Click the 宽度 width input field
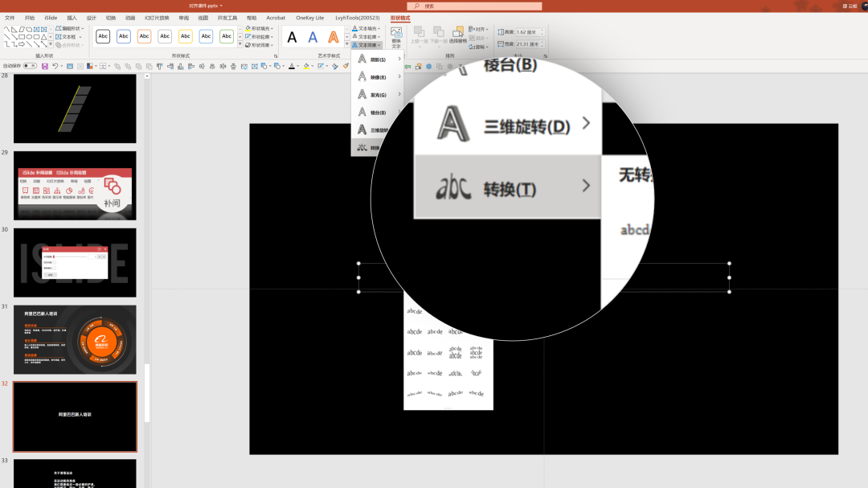Viewport: 868px width, 488px height. tap(527, 43)
